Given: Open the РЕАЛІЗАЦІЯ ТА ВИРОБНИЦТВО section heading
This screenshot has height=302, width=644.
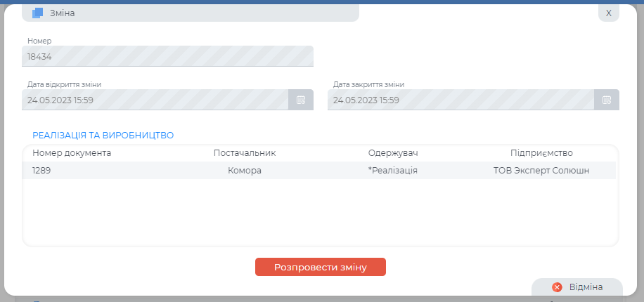Looking at the screenshot, I should 103,135.
